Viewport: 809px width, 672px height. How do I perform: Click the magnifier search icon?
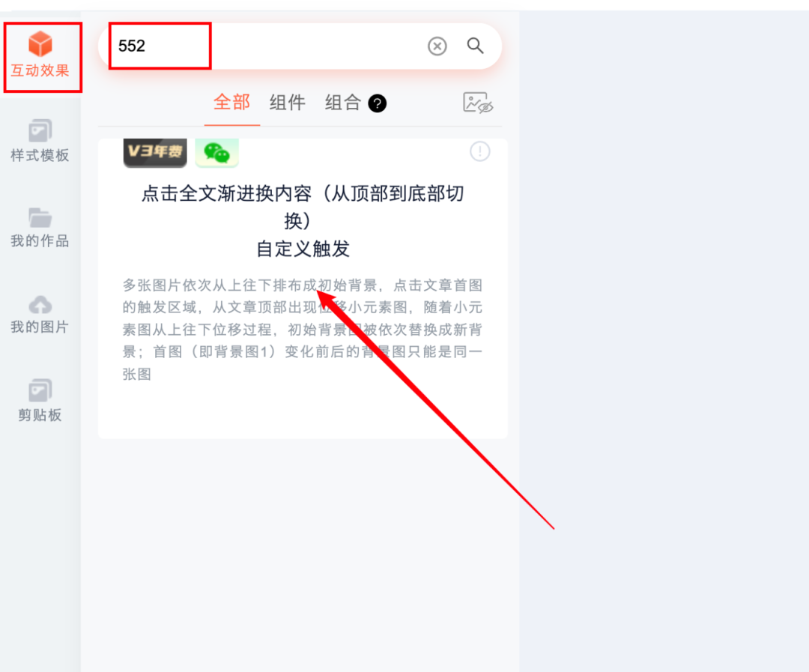click(x=475, y=46)
